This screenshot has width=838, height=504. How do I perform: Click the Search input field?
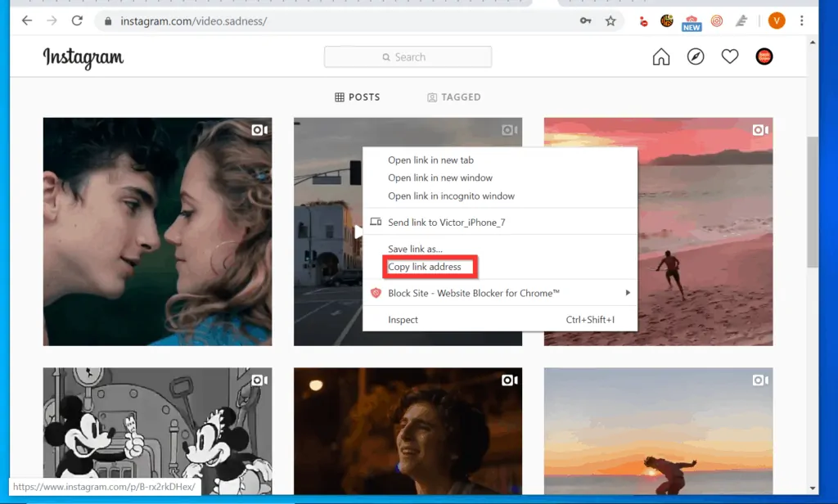click(x=408, y=56)
